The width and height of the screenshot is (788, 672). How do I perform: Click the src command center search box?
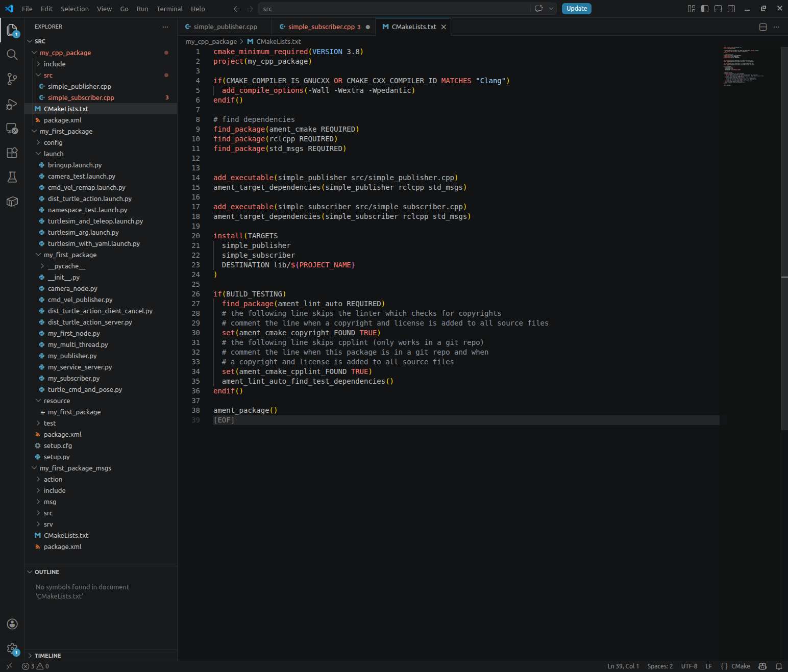pos(394,9)
